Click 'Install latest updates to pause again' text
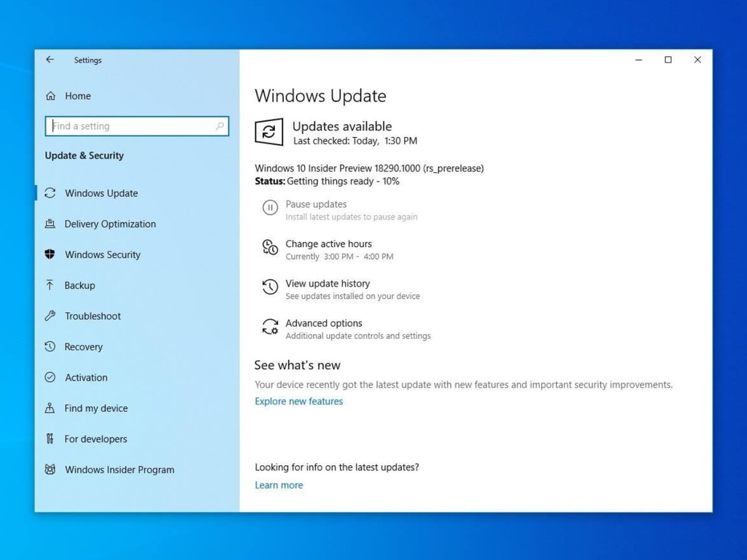Image resolution: width=747 pixels, height=560 pixels. 352,217
